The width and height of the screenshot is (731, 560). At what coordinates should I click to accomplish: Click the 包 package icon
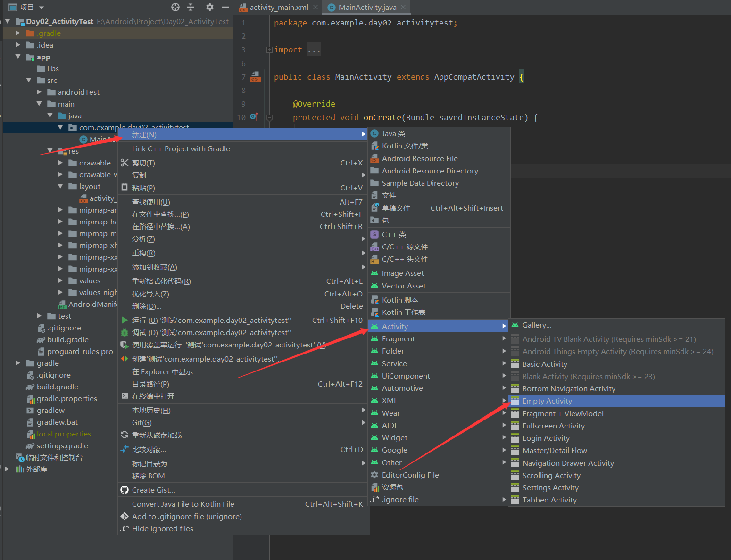[x=375, y=220]
